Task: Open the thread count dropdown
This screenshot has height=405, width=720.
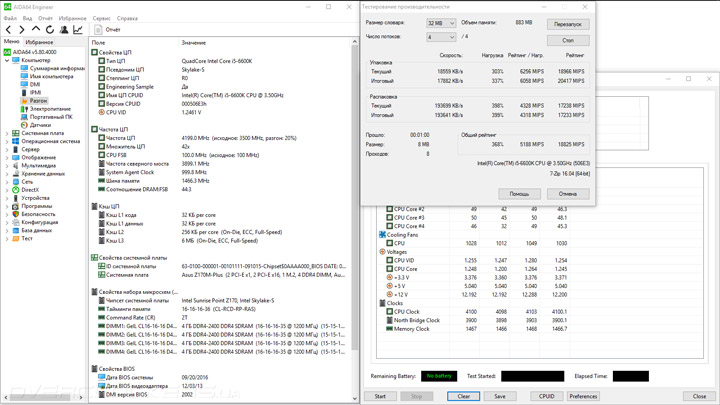Action: [441, 37]
